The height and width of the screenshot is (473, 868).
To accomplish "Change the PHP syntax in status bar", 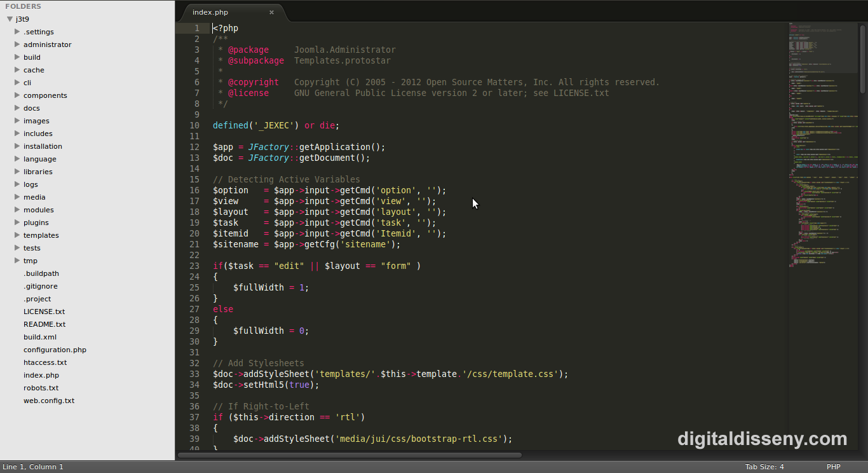I will click(x=833, y=467).
